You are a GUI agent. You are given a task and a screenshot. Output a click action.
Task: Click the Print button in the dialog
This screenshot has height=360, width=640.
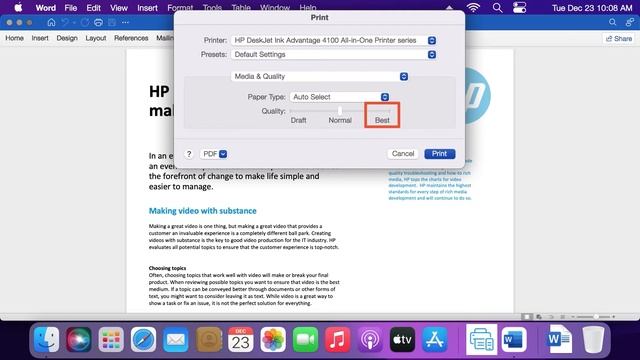(440, 154)
